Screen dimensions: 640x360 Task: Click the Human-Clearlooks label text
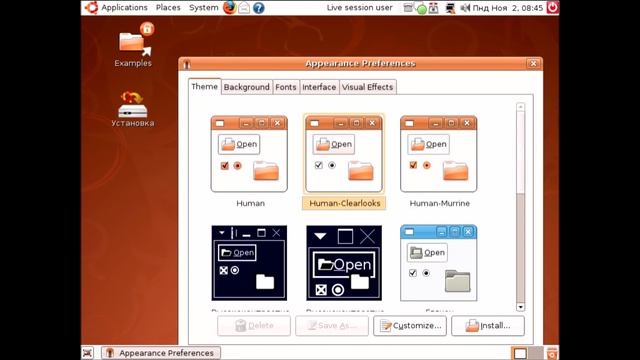(x=344, y=203)
